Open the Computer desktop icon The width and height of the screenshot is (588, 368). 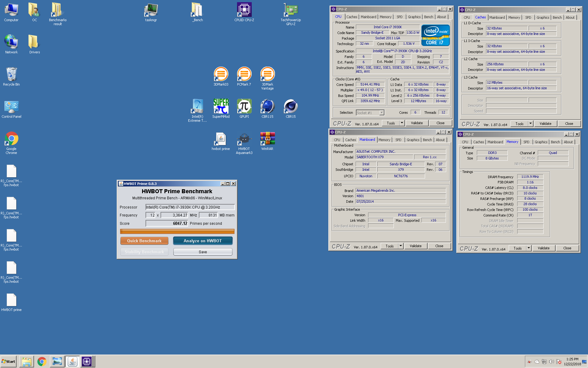[x=11, y=12]
